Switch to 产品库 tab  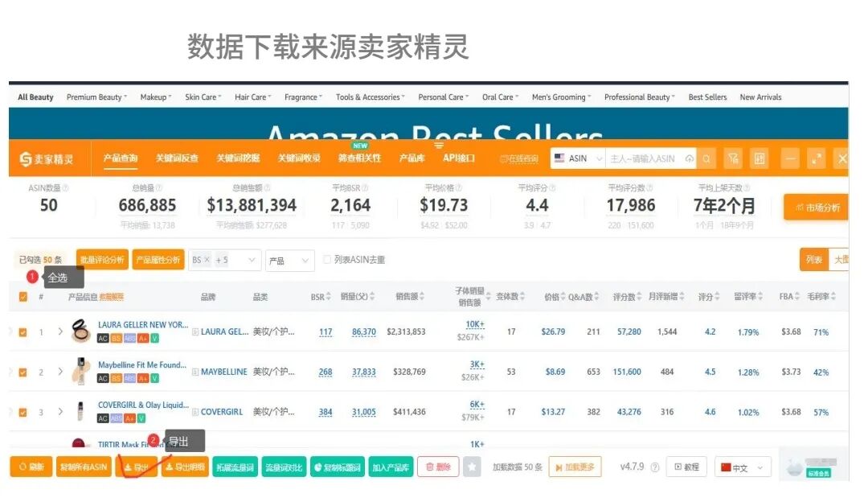click(x=411, y=158)
